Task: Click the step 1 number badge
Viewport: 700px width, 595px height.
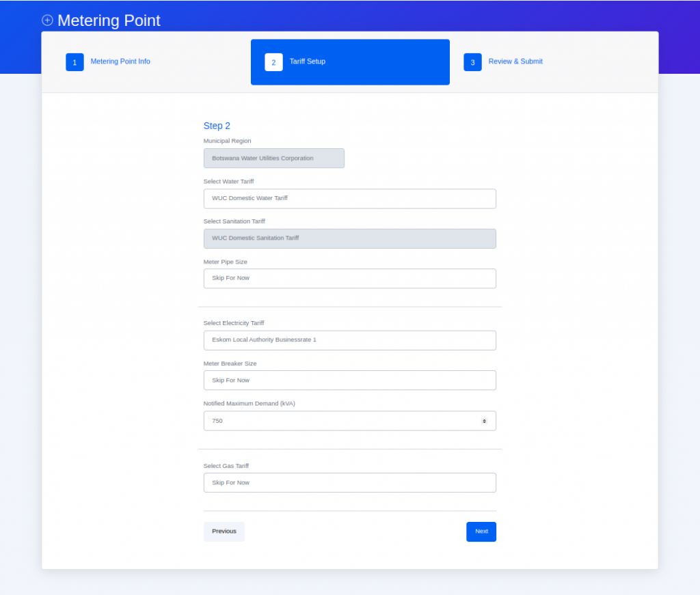Action: tap(75, 61)
